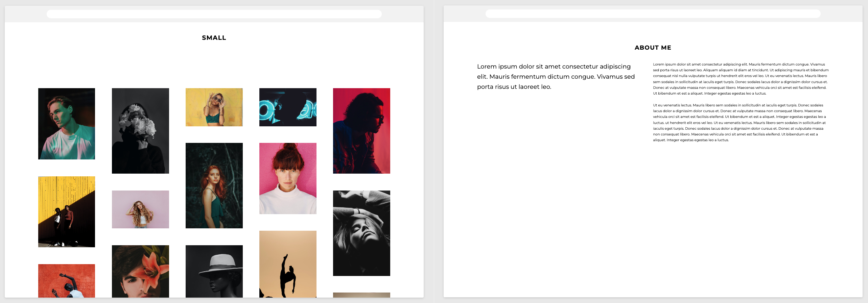Click the ABOUT ME heading
Image resolution: width=868 pixels, height=303 pixels.
tap(653, 48)
